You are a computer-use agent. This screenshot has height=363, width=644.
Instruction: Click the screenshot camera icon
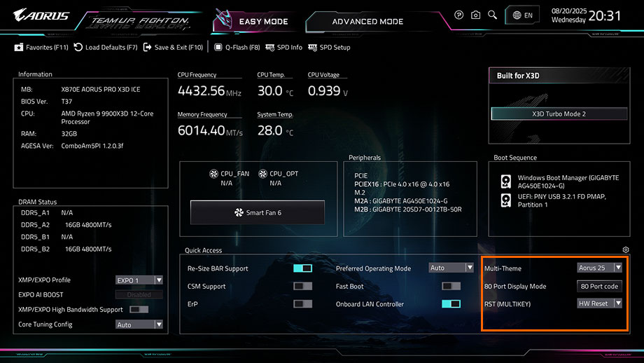(476, 15)
